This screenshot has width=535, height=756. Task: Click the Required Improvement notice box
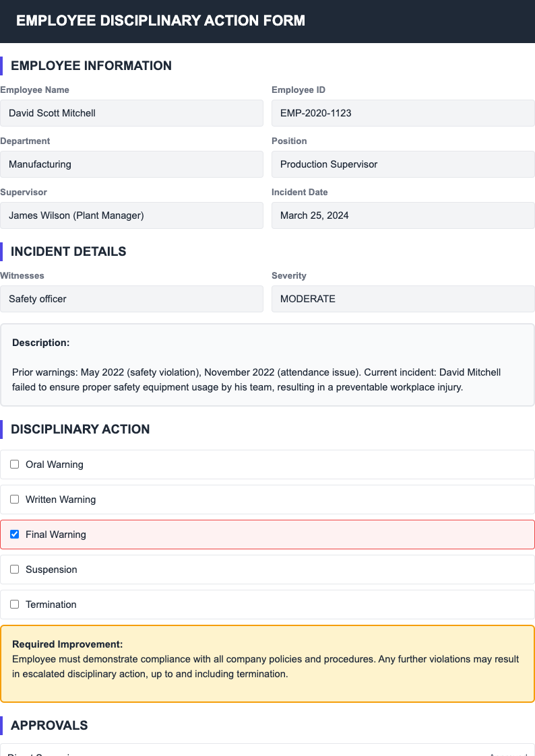[267, 662]
